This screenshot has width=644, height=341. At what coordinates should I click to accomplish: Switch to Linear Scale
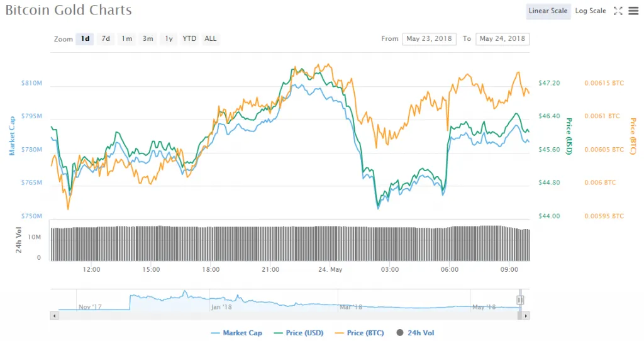click(548, 11)
